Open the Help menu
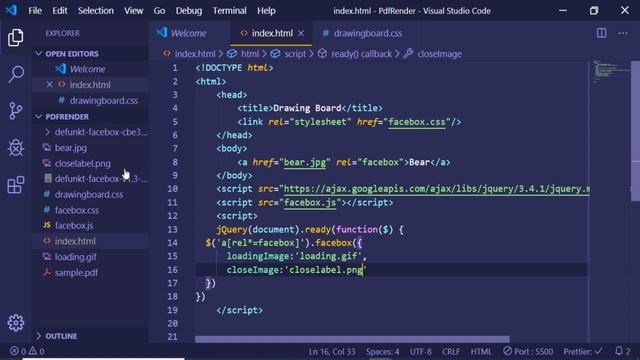This screenshot has width=640, height=360. 266,11
